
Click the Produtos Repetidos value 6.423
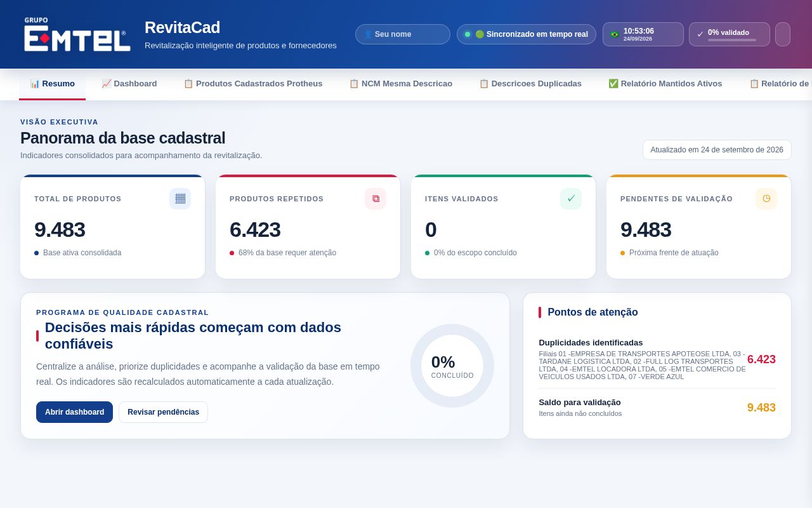coord(255,229)
